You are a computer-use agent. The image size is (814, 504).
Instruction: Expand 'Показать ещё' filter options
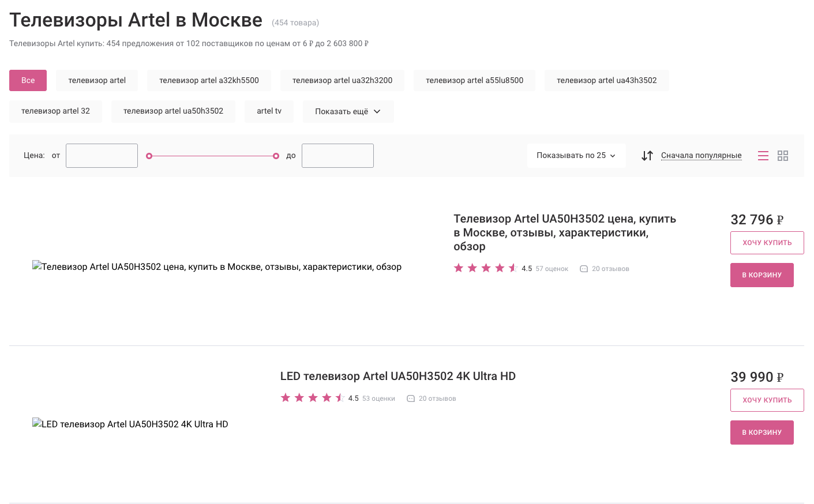(x=348, y=112)
